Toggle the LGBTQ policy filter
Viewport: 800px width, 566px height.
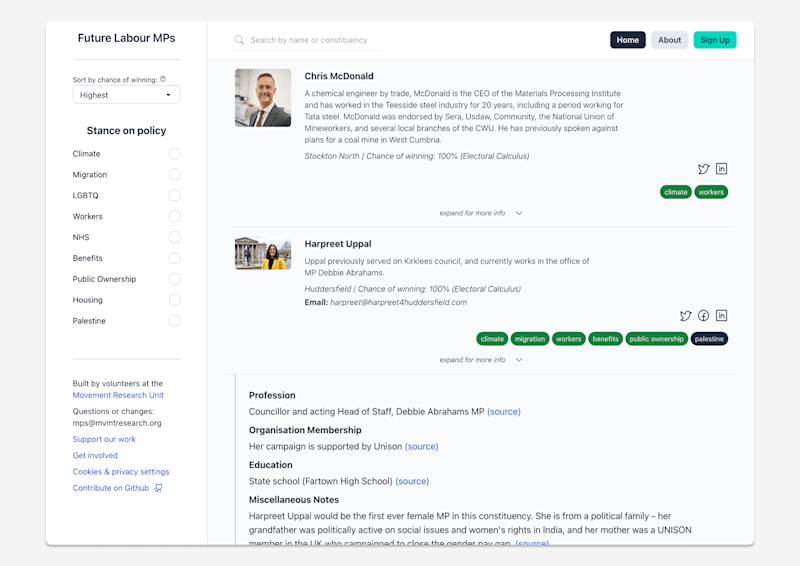coord(174,195)
